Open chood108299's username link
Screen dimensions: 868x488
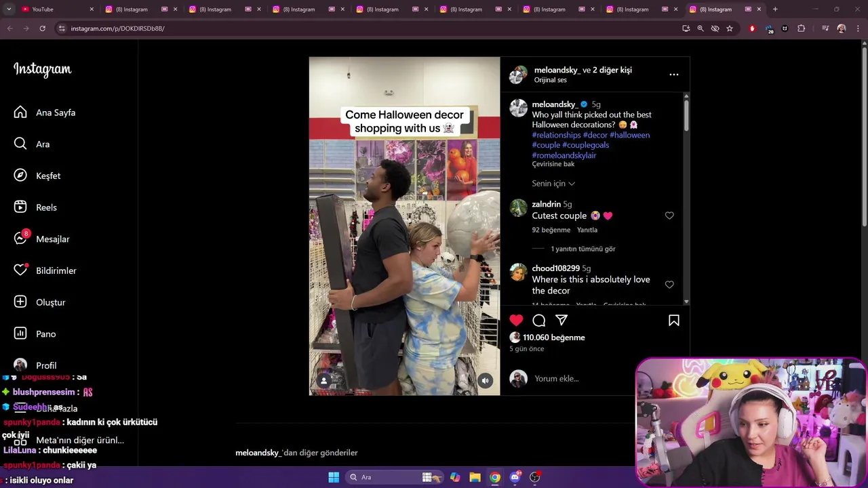click(x=556, y=268)
